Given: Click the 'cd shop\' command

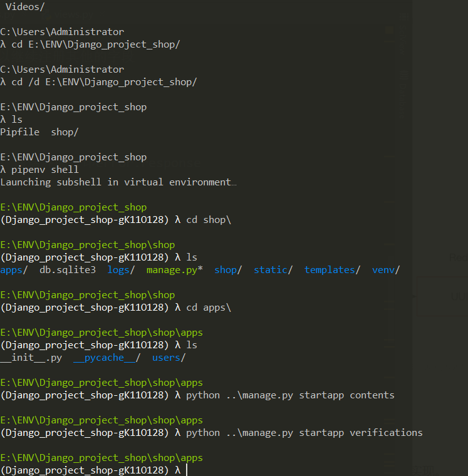Looking at the screenshot, I should point(209,220).
